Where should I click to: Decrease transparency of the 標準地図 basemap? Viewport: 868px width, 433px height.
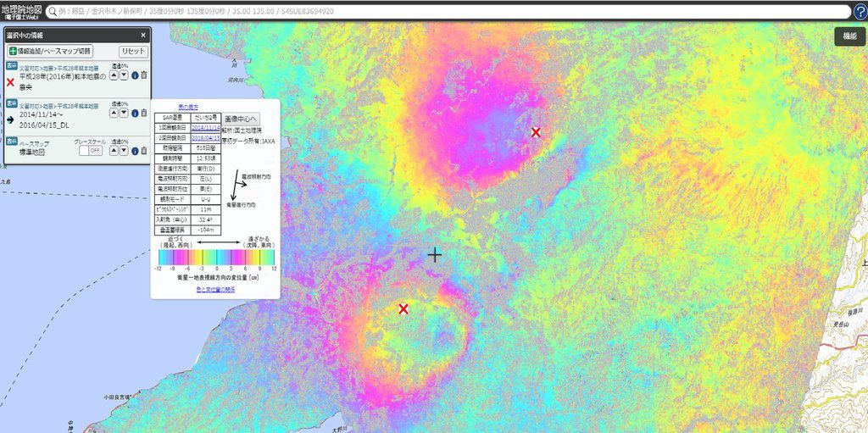pos(124,151)
